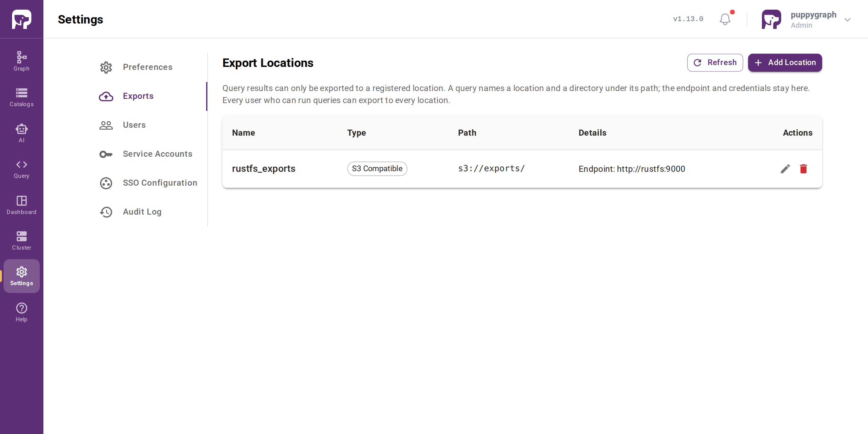The image size is (868, 434).
Task: Open the SSO Configuration settings tab
Action: point(148,183)
